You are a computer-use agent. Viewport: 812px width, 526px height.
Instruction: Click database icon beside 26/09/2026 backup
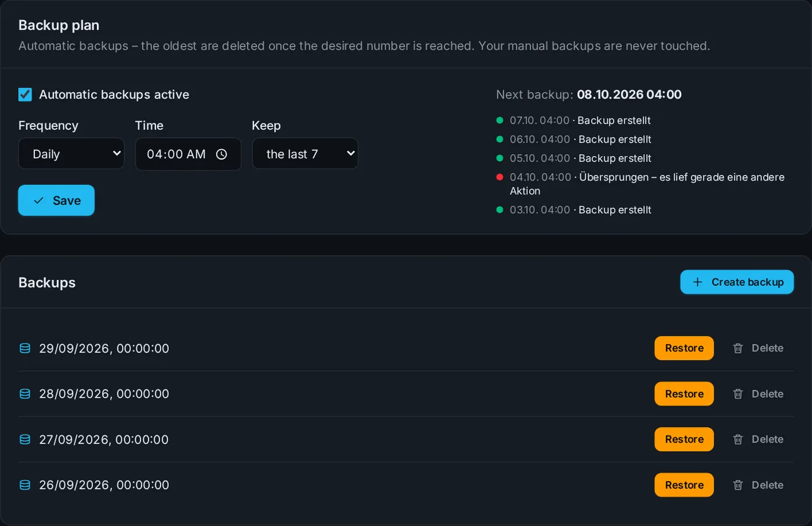pos(25,485)
